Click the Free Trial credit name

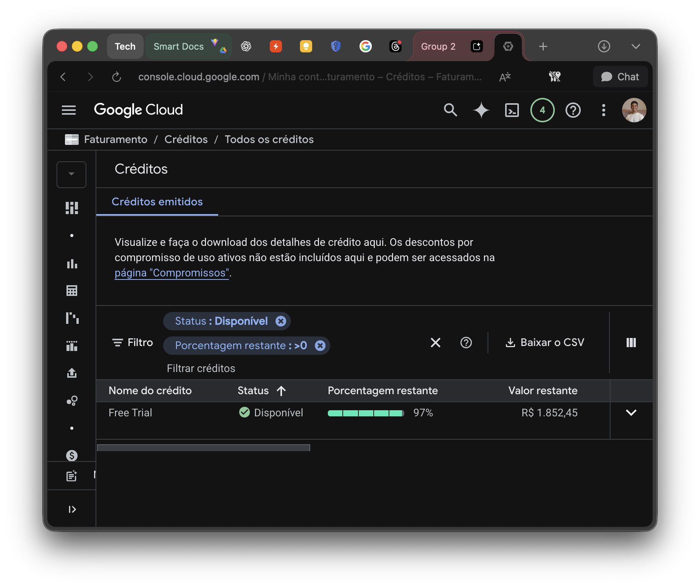click(130, 413)
